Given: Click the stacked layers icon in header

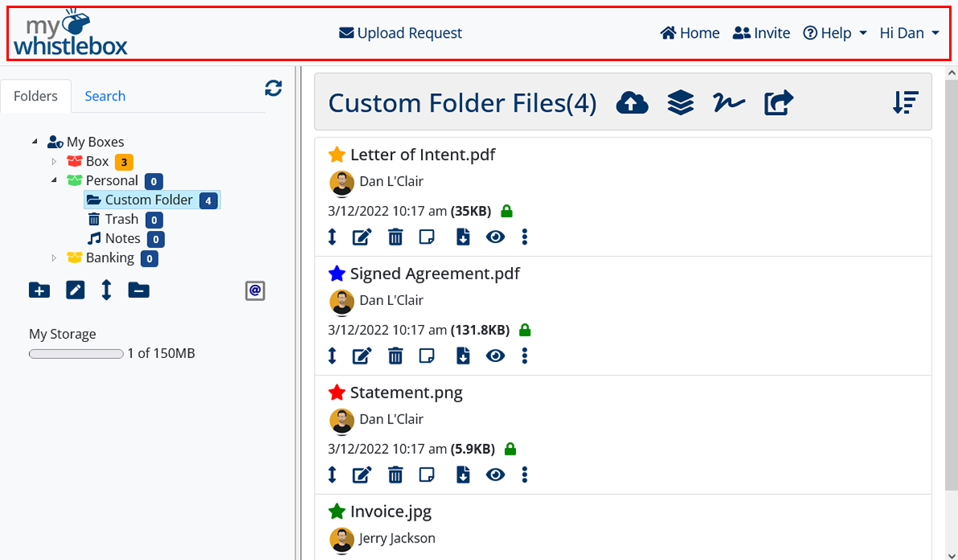Looking at the screenshot, I should tap(680, 102).
